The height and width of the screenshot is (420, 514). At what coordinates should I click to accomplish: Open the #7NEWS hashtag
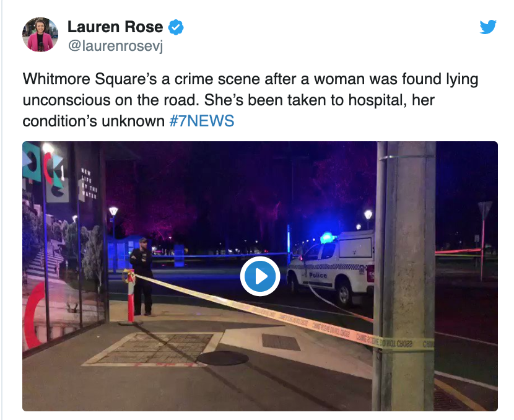click(x=202, y=121)
